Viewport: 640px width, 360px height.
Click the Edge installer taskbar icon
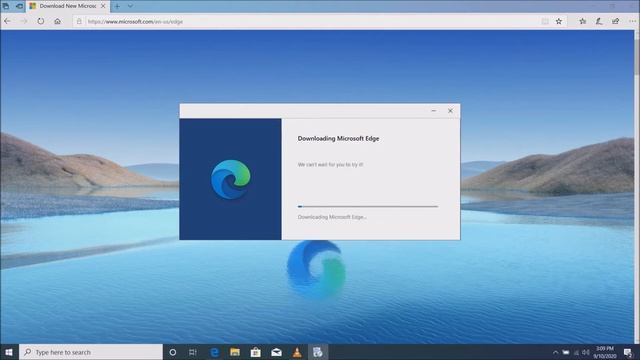[318, 352]
